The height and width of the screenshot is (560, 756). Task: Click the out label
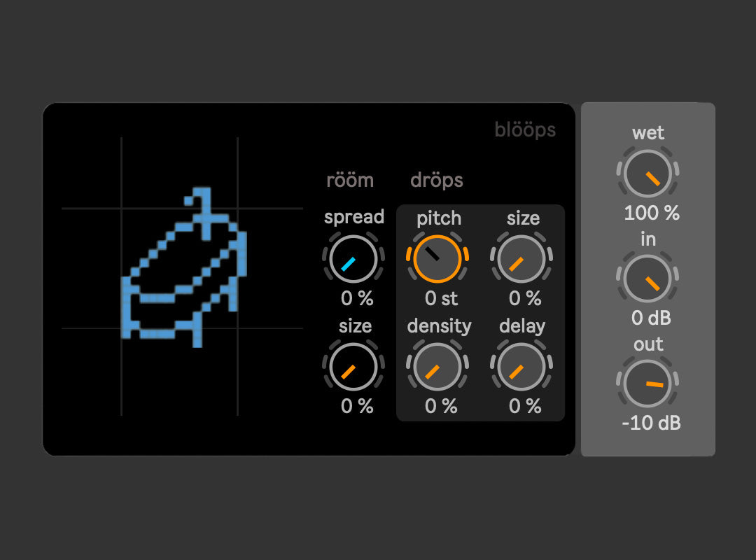[x=648, y=344]
